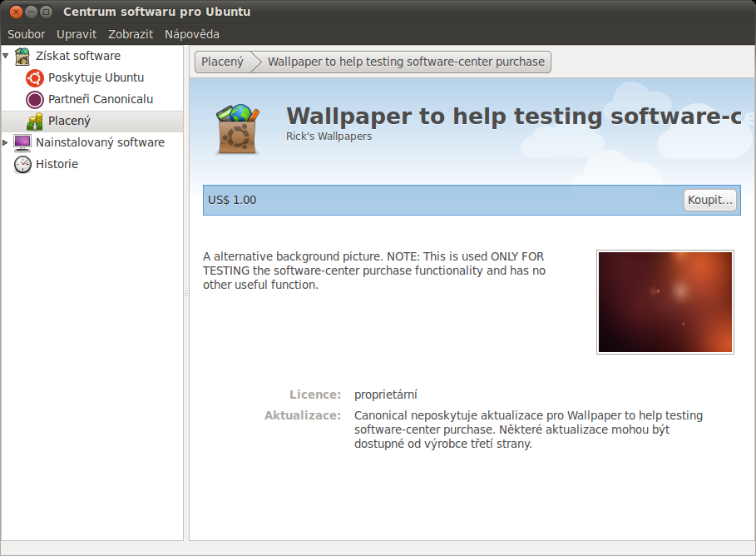Image resolution: width=756 pixels, height=556 pixels.
Task: Click the Wallpaper to help testing breadcrumb
Action: (406, 62)
